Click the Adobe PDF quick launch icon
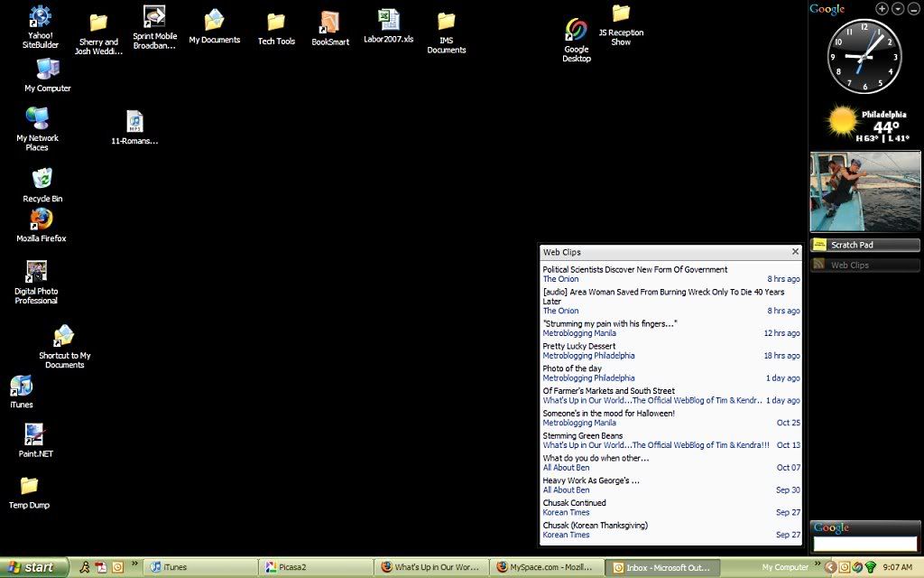The image size is (924, 578). (101, 567)
